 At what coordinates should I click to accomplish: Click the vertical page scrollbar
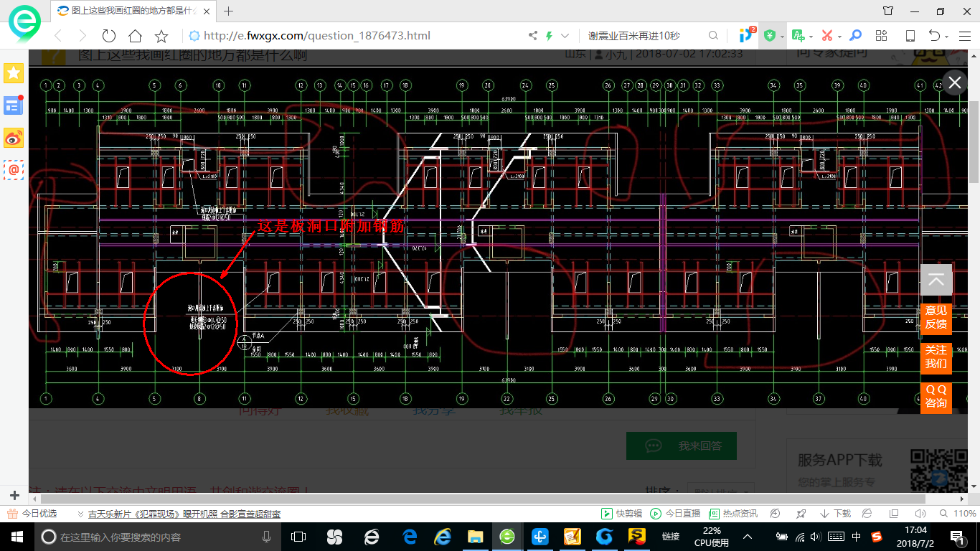[974, 141]
